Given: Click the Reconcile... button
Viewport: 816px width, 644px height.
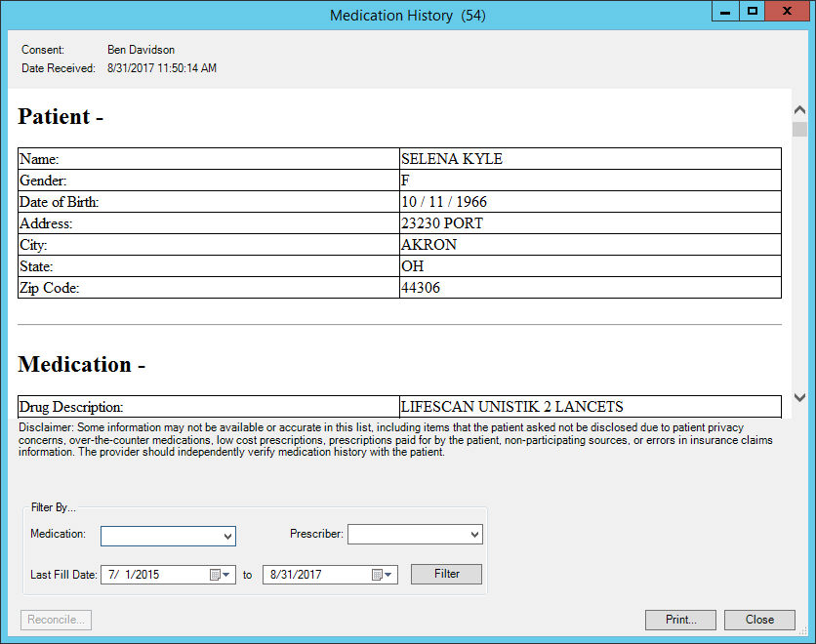Looking at the screenshot, I should coord(56,620).
